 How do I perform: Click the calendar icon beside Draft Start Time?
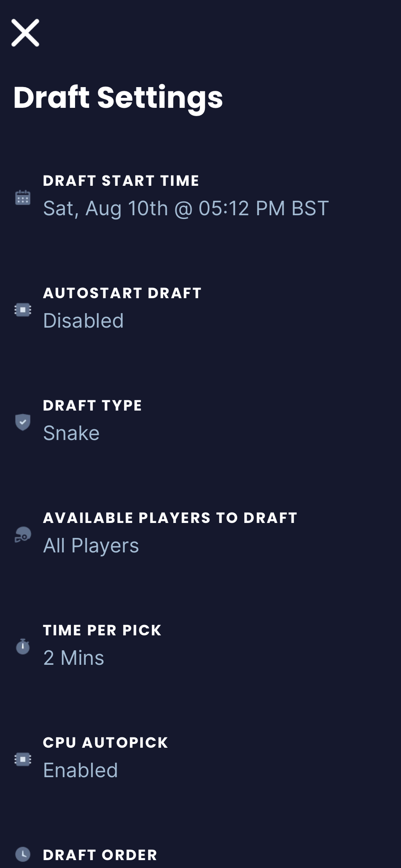[23, 197]
